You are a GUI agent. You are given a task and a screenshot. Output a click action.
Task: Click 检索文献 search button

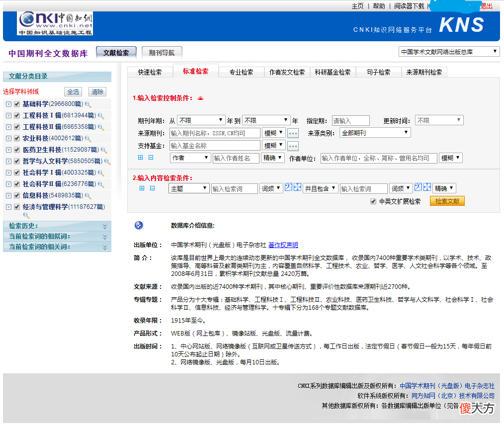(x=447, y=201)
